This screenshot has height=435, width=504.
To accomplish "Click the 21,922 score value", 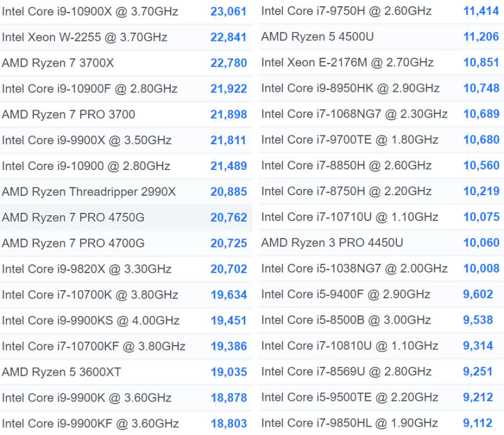I will click(229, 89).
